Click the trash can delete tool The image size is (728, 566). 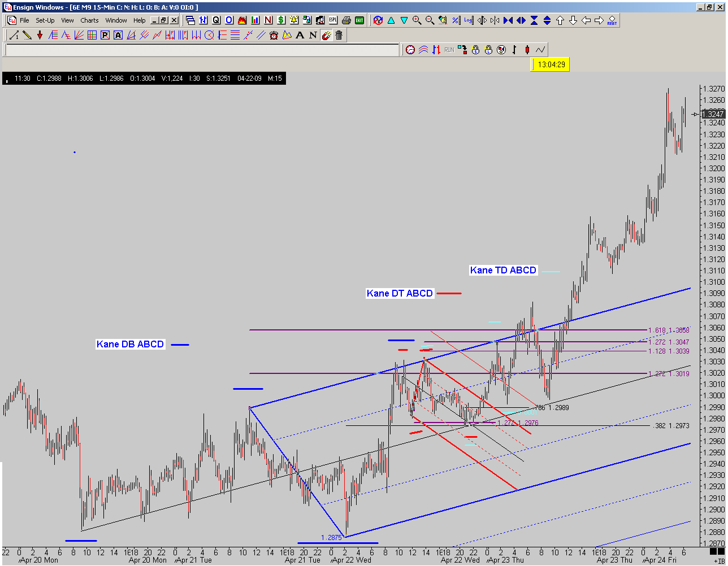point(339,35)
